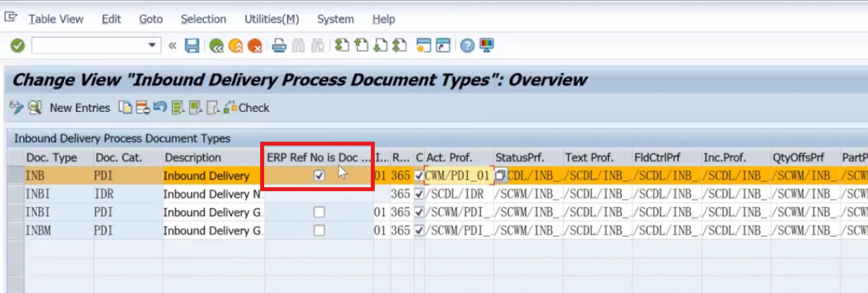This screenshot has height=293, width=868.
Task: Select row with the INB row selector
Action: pos(14,176)
